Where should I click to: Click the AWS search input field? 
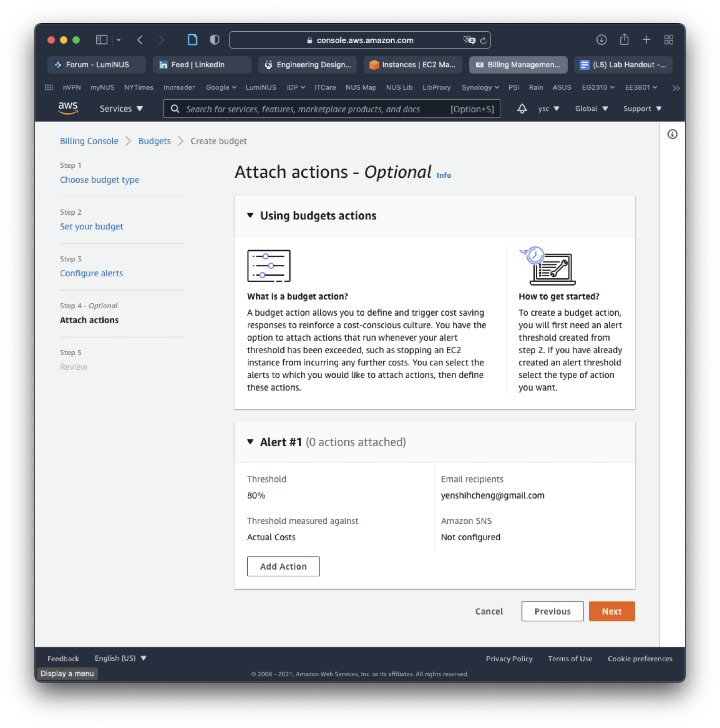pyautogui.click(x=313, y=109)
